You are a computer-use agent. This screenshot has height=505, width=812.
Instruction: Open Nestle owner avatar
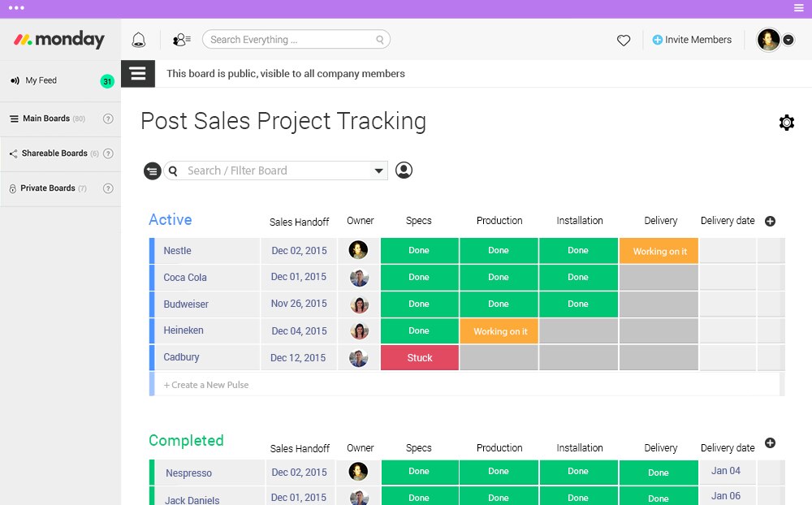click(358, 250)
